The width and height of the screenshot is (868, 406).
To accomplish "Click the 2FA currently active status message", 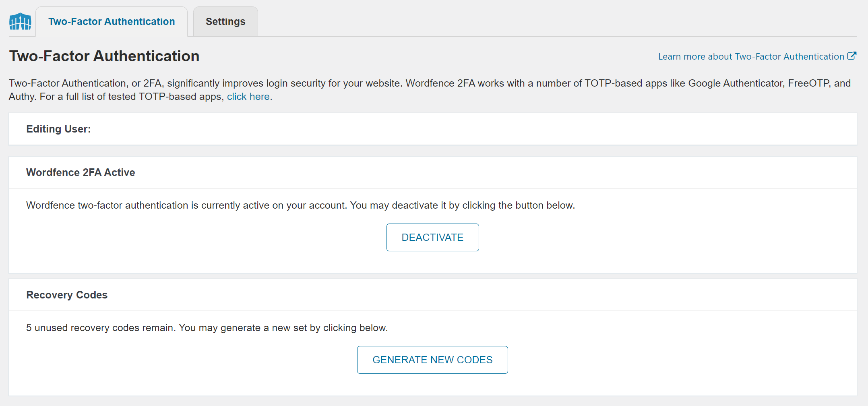I will [300, 205].
